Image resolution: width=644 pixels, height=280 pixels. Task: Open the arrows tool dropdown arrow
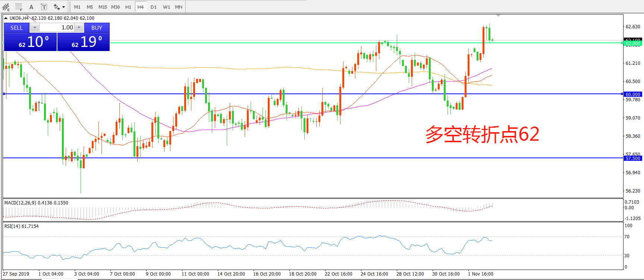(x=63, y=7)
